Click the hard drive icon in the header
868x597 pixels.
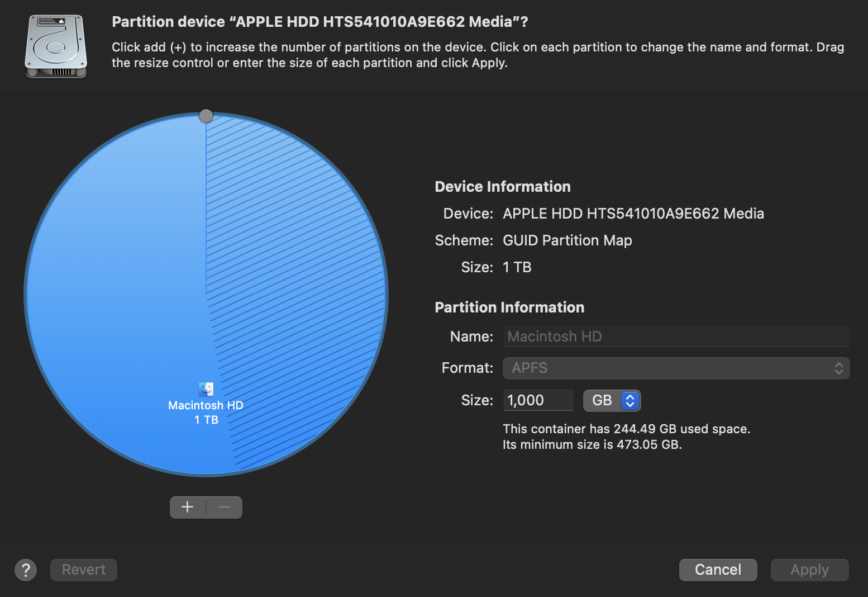tap(56, 46)
